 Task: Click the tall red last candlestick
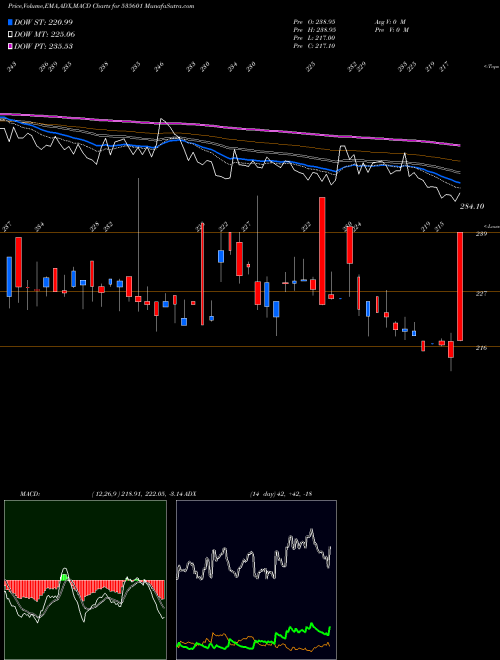pos(460,286)
